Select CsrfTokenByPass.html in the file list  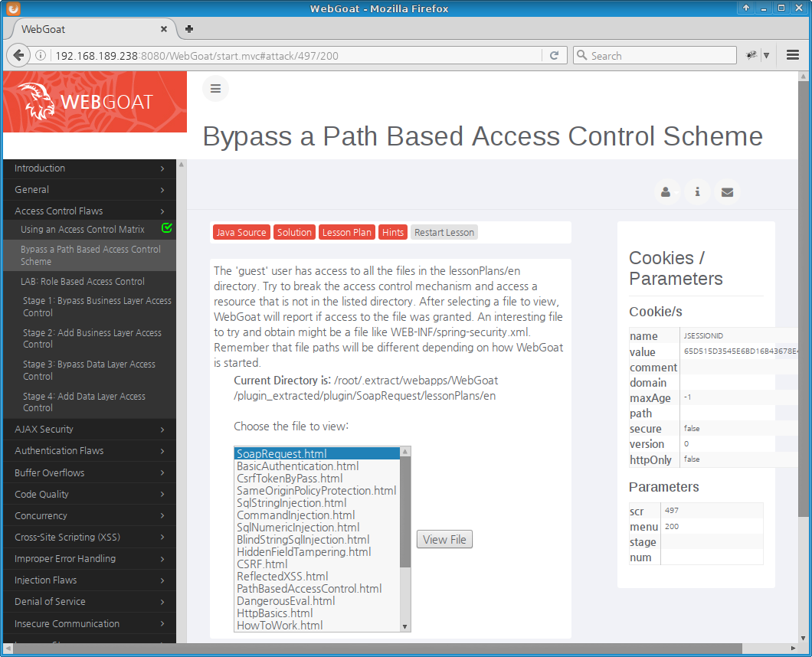click(x=317, y=479)
